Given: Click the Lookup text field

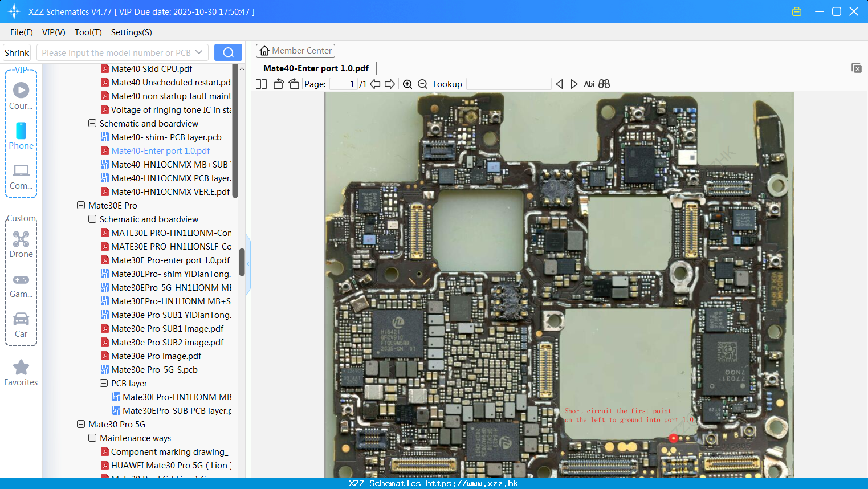Looking at the screenshot, I should point(508,84).
